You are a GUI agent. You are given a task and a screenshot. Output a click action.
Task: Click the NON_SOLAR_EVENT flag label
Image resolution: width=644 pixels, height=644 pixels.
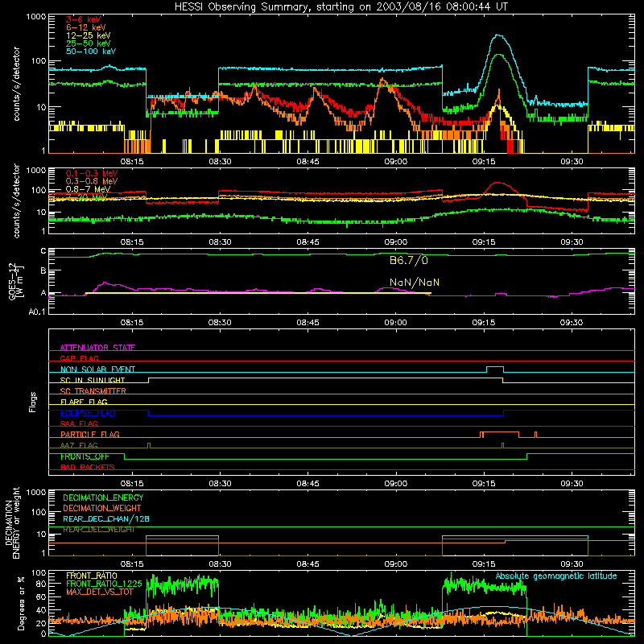point(97,369)
